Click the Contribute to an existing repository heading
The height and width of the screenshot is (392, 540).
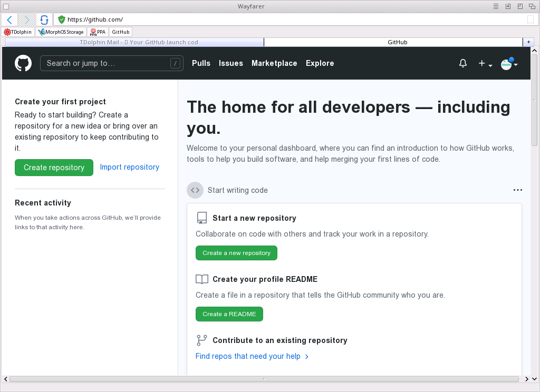point(280,340)
